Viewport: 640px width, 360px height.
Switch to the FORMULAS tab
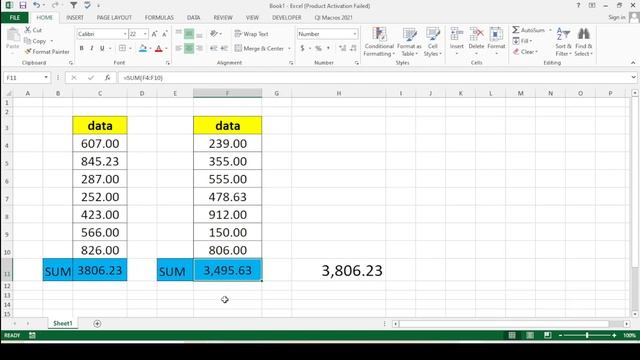click(159, 18)
